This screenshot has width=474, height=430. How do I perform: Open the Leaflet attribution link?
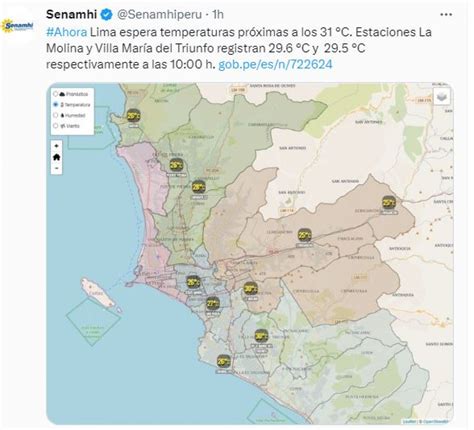[410, 422]
